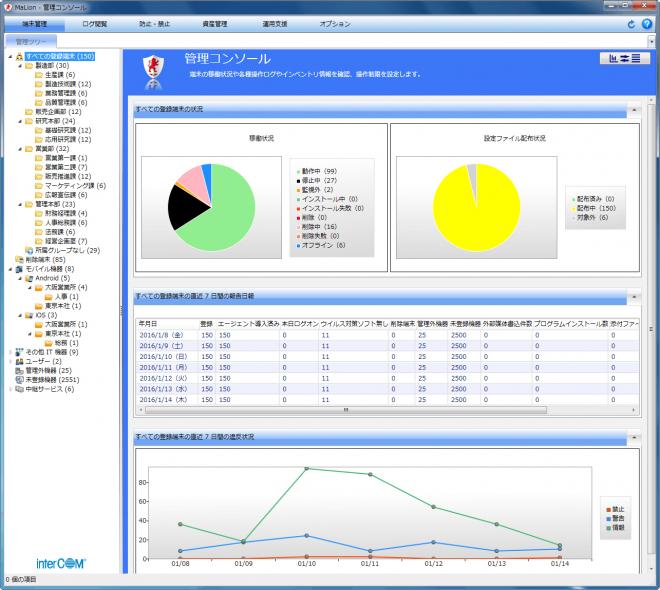Collapse the 7-day violation status chart panel
Viewport: 660px width, 590px height.
point(632,437)
